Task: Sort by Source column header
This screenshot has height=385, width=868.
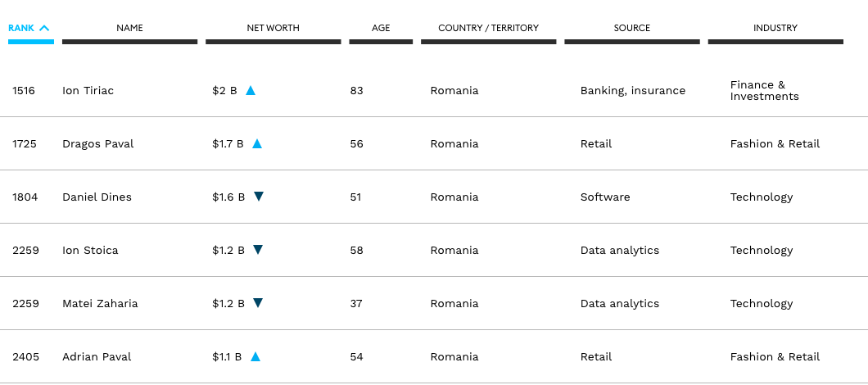Action: [x=631, y=28]
